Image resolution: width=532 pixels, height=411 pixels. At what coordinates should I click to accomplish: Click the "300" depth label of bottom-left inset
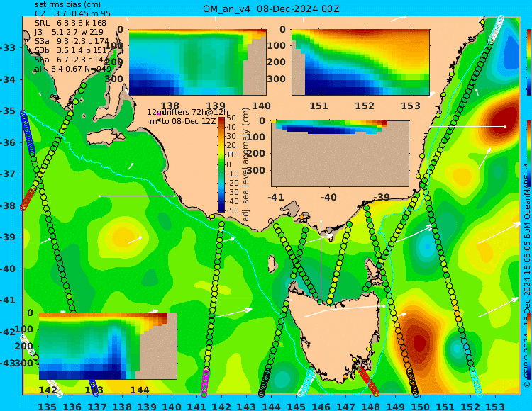click(23, 363)
